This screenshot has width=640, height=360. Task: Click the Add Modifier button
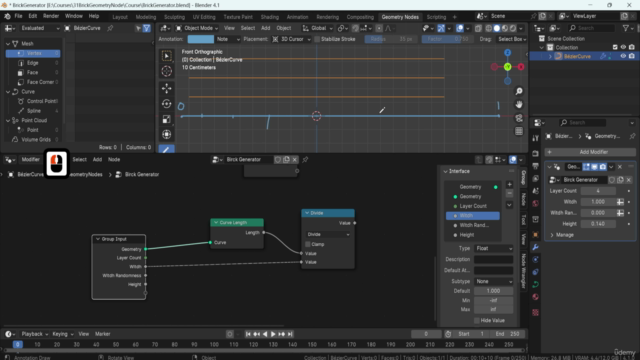tap(590, 152)
